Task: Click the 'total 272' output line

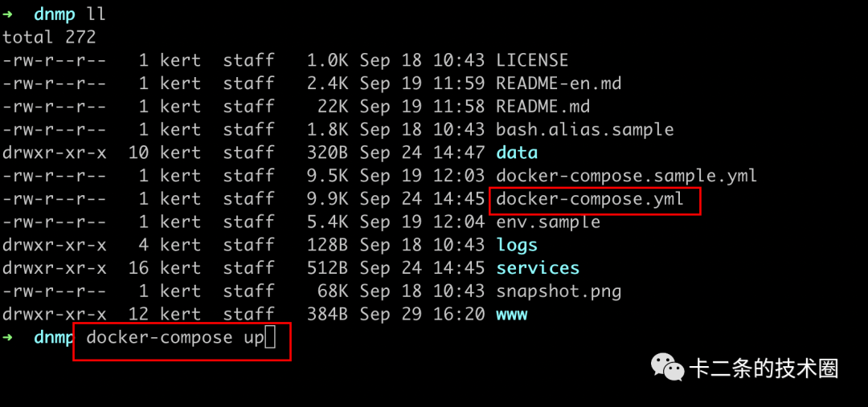Action: pos(49,38)
